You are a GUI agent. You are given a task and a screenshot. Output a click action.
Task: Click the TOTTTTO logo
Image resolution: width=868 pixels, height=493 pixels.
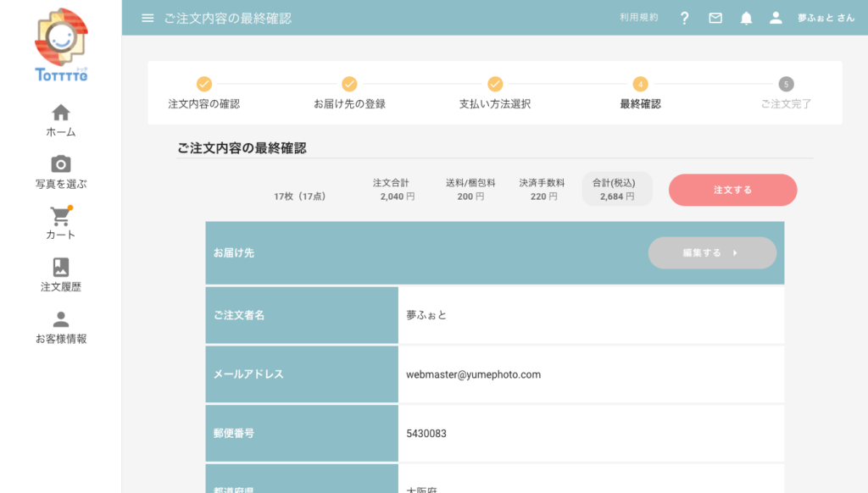(x=61, y=45)
